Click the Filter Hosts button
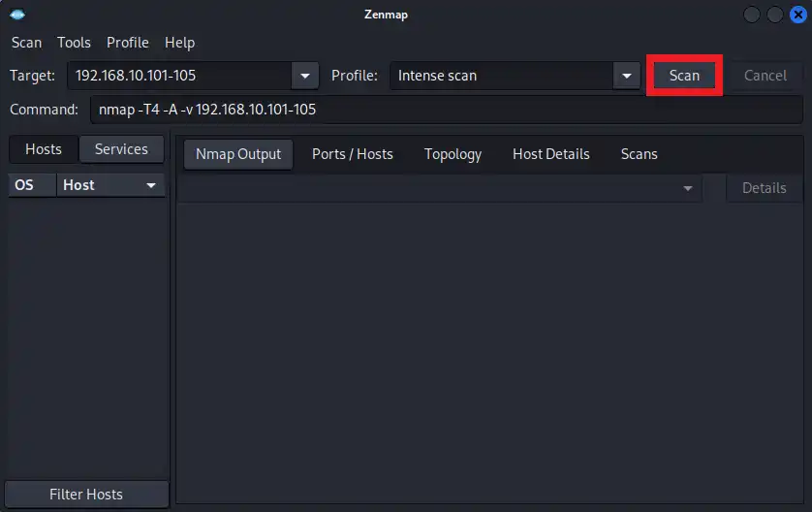This screenshot has width=812, height=512. tap(86, 495)
